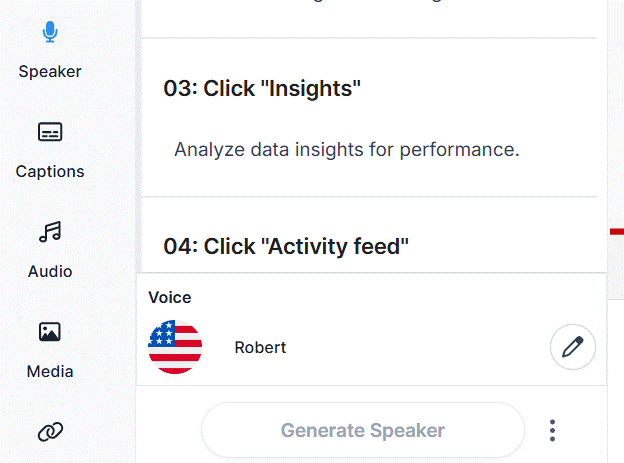Switch to the Speaker tab label
The image size is (624, 463).
(50, 72)
